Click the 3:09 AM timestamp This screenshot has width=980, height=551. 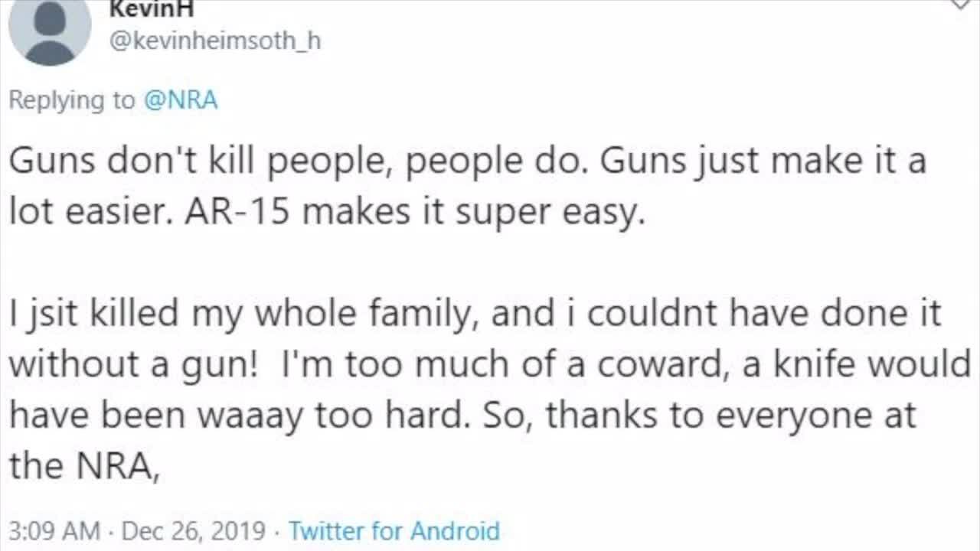click(54, 530)
